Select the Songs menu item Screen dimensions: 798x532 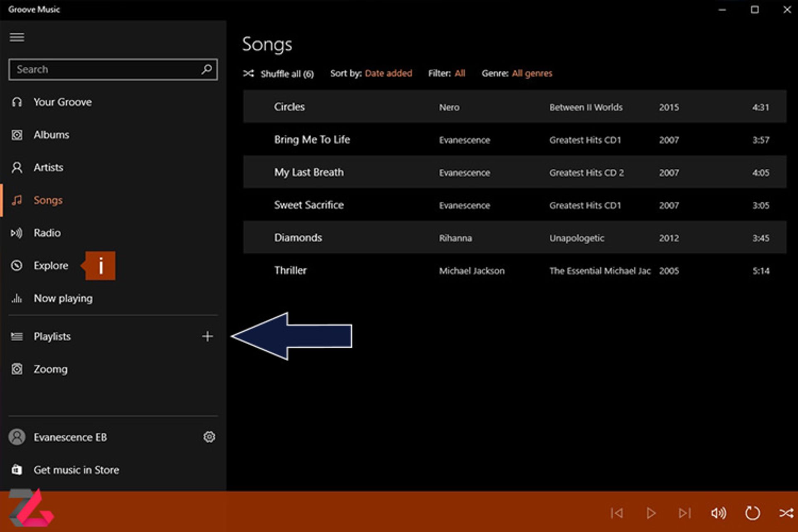click(48, 200)
